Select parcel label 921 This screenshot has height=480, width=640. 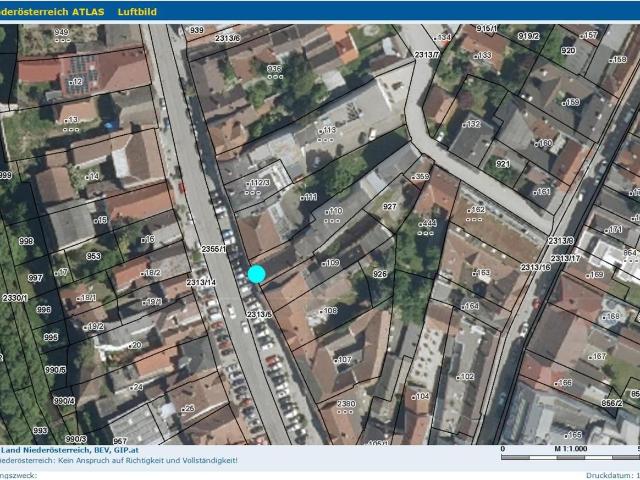coord(503,164)
